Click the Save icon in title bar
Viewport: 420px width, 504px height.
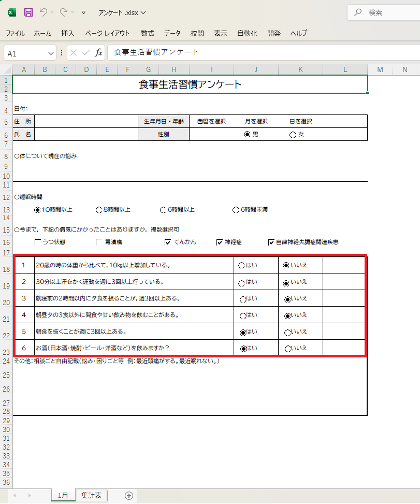tap(28, 12)
